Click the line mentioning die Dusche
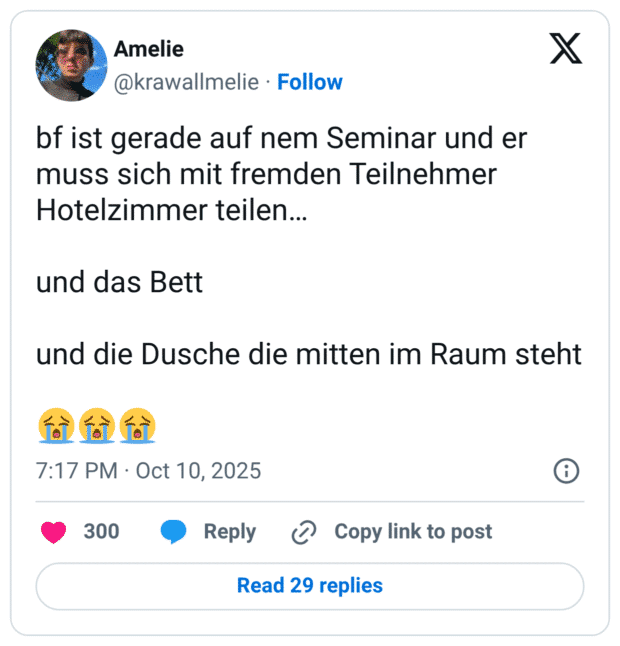Image resolution: width=620 pixels, height=646 pixels. pyautogui.click(x=308, y=355)
